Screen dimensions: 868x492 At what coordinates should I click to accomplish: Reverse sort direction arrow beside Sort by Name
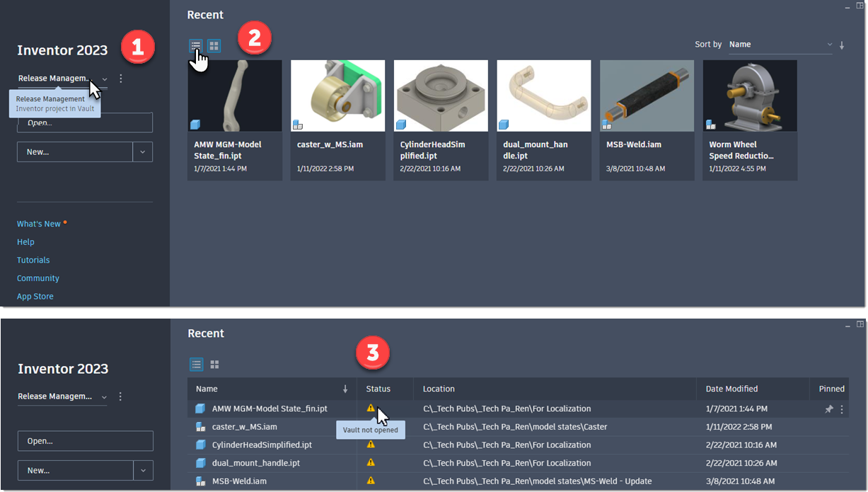point(842,45)
